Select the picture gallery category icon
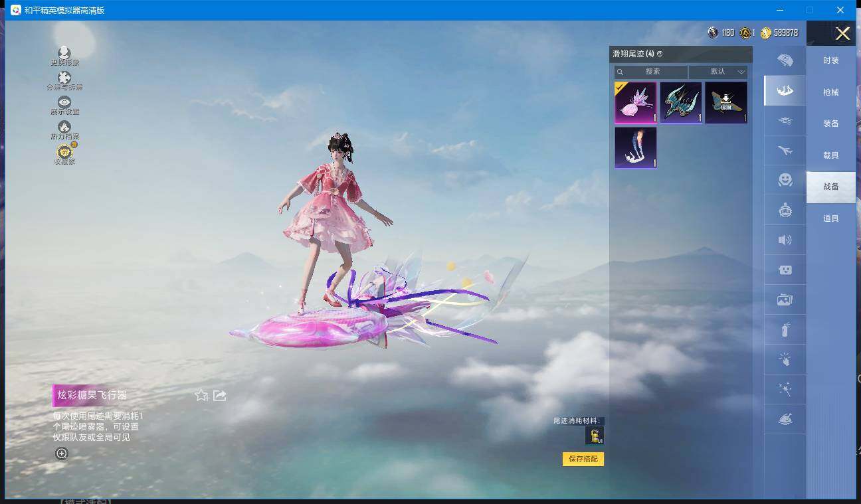Screen dimensions: 861x504 [785, 299]
